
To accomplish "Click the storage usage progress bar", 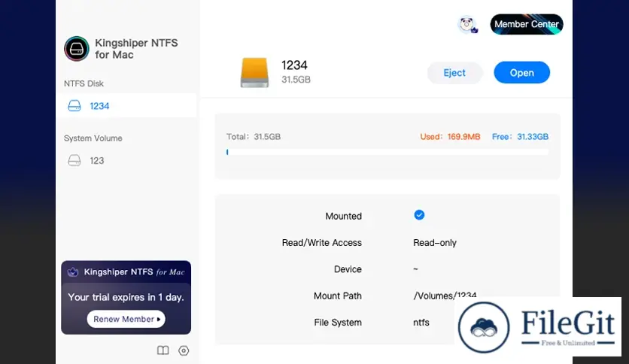I will (x=387, y=152).
